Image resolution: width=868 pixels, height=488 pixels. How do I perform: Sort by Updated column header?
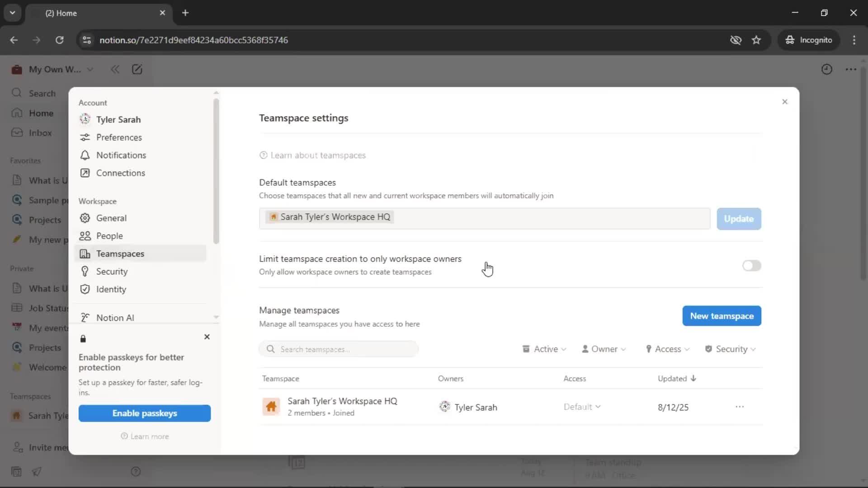point(677,378)
